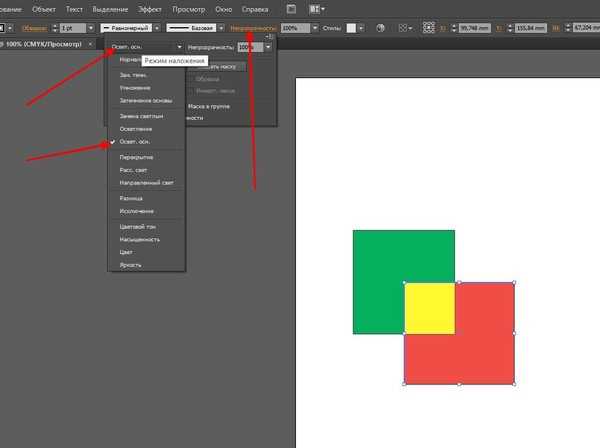Toggle the Инвертировать маску checkbox

[x=191, y=91]
